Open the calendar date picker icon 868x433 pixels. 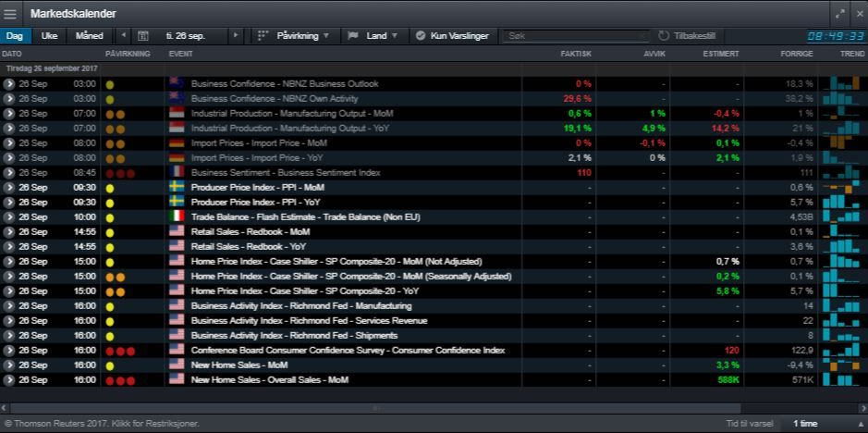click(x=143, y=35)
